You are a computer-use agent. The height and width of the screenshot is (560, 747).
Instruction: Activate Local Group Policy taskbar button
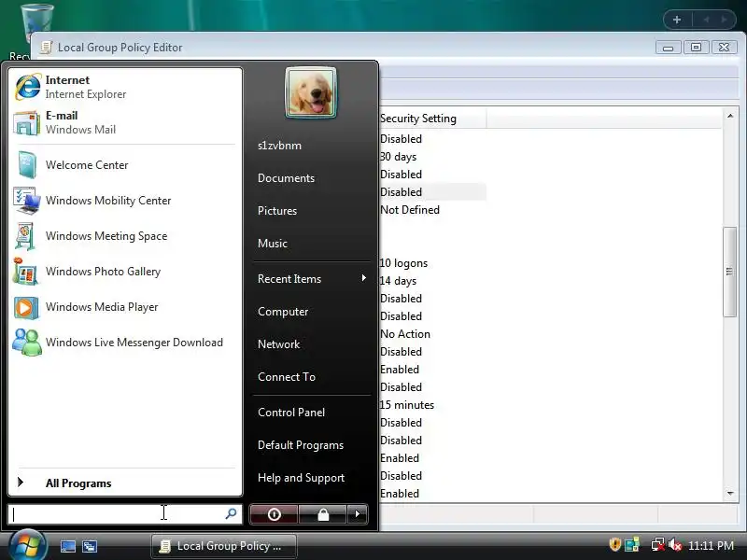[224, 546]
